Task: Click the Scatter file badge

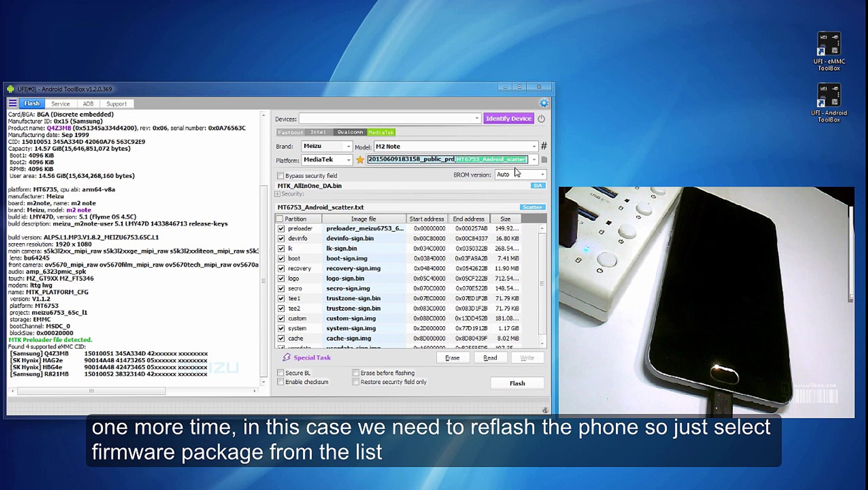Action: tap(532, 207)
